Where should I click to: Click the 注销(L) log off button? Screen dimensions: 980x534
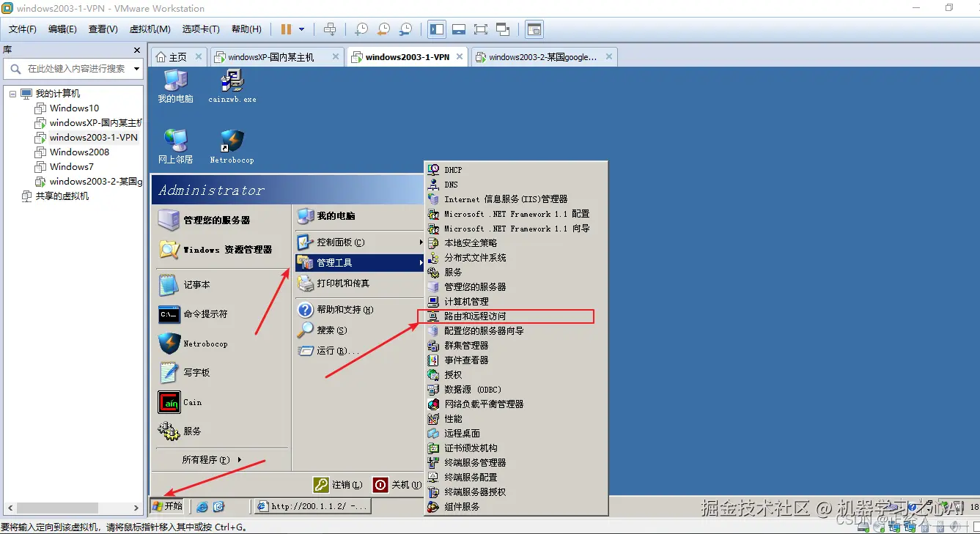338,485
